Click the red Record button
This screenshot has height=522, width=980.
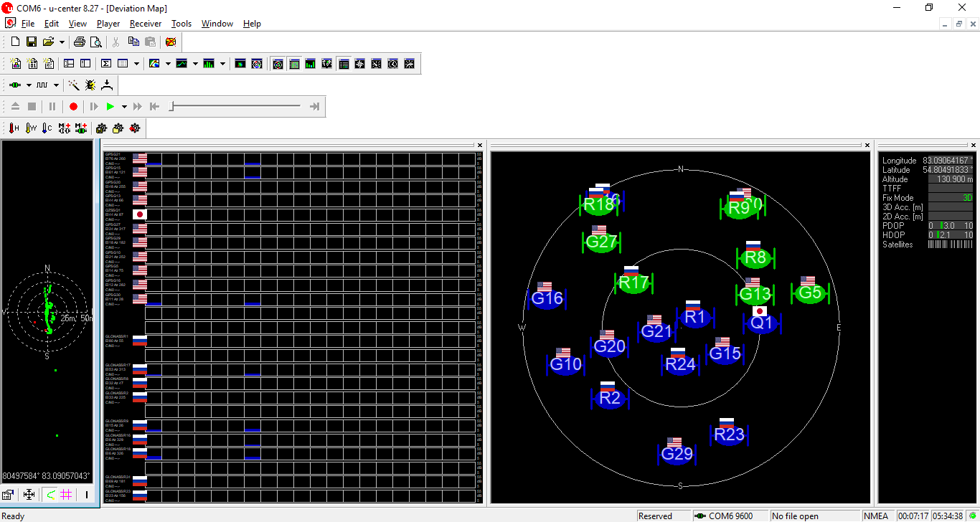[73, 107]
